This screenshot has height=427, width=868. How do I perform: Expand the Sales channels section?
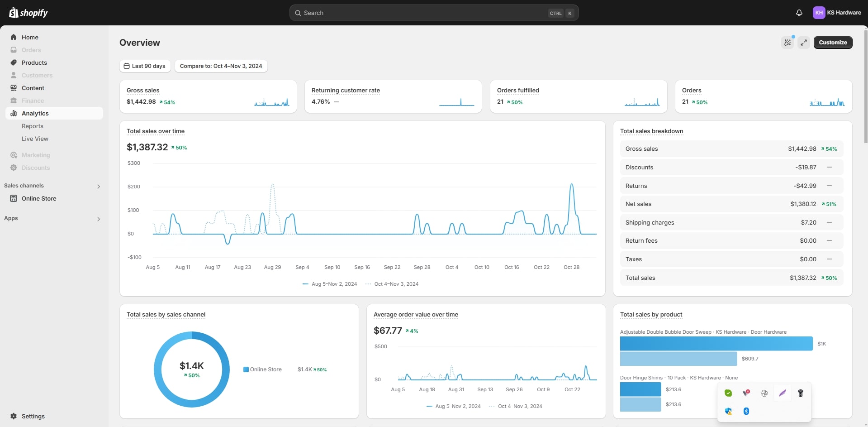(98, 186)
